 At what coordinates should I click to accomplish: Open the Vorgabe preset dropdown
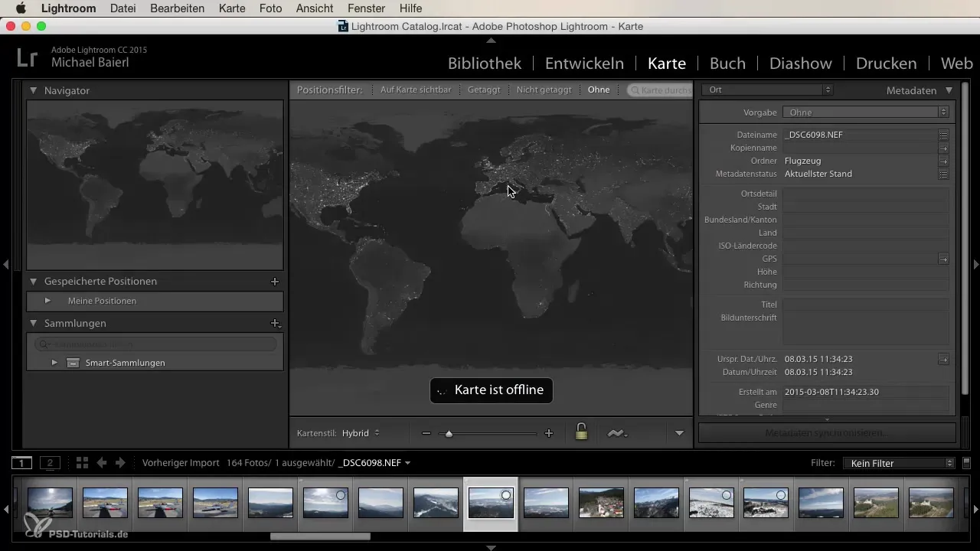[866, 112]
